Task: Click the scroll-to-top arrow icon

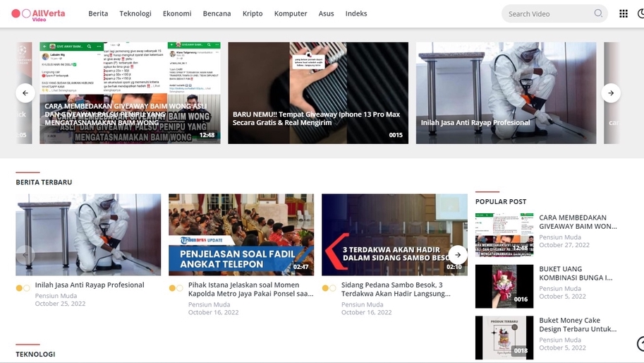Action: [640, 344]
